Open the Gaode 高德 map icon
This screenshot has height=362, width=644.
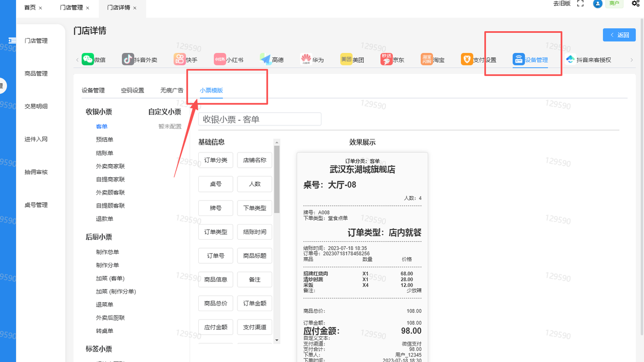click(x=266, y=59)
